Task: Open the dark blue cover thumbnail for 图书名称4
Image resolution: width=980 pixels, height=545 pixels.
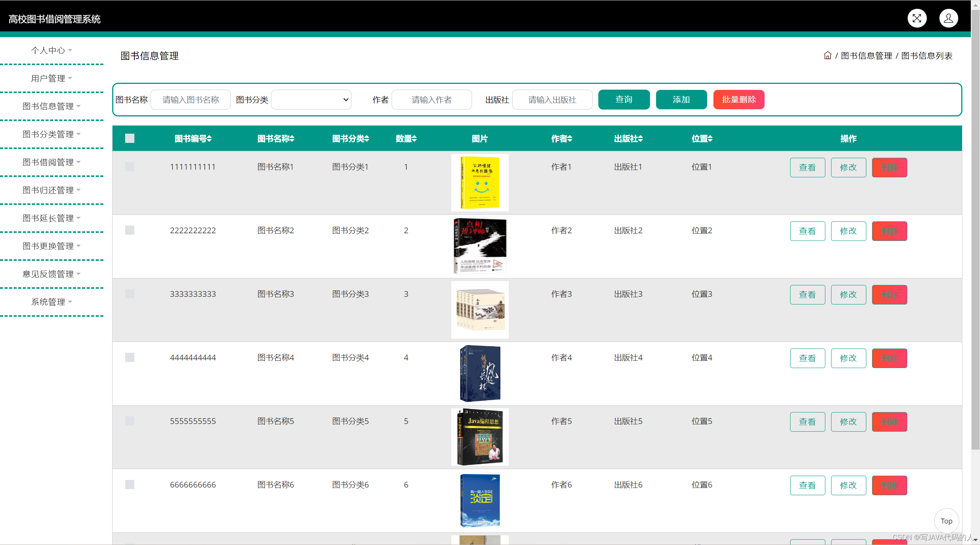Action: 480,373
